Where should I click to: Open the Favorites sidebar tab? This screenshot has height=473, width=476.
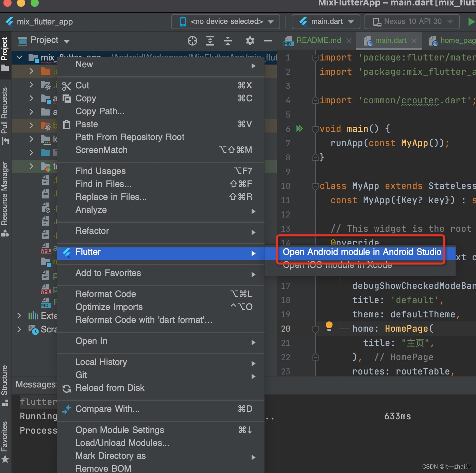(x=5, y=442)
